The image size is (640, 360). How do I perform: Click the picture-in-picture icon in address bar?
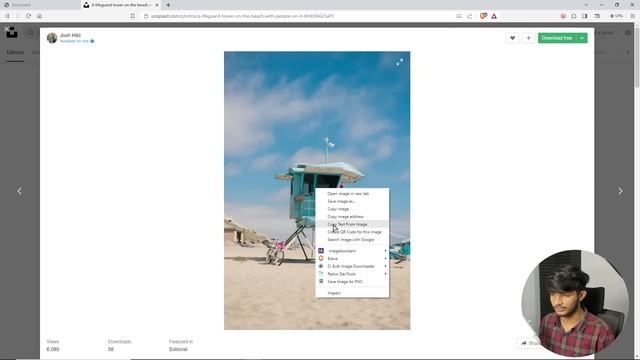click(459, 16)
